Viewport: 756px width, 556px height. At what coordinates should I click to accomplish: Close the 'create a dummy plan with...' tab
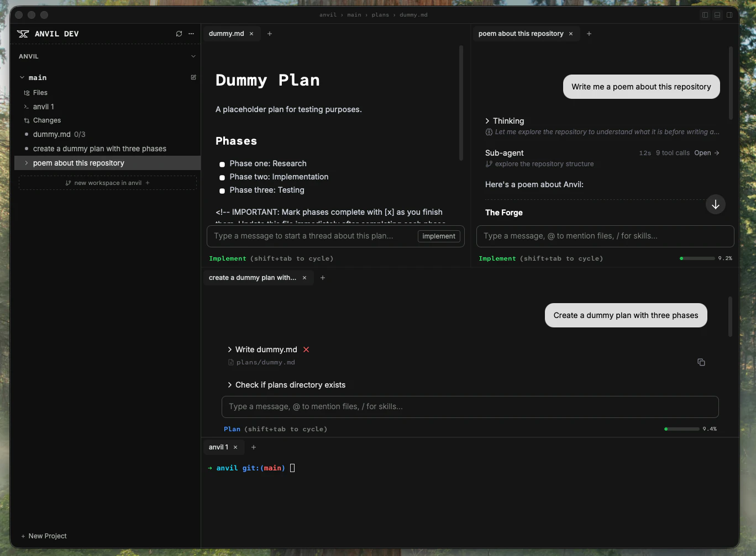(305, 278)
